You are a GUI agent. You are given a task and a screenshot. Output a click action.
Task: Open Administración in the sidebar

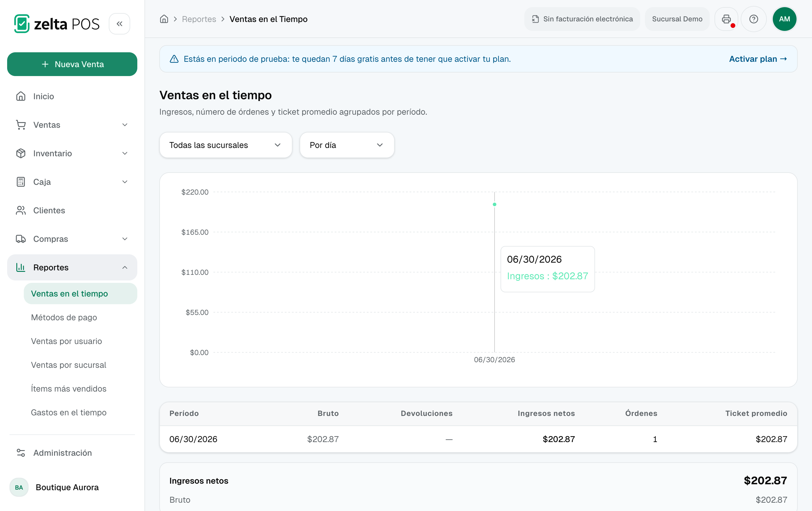tap(72, 453)
